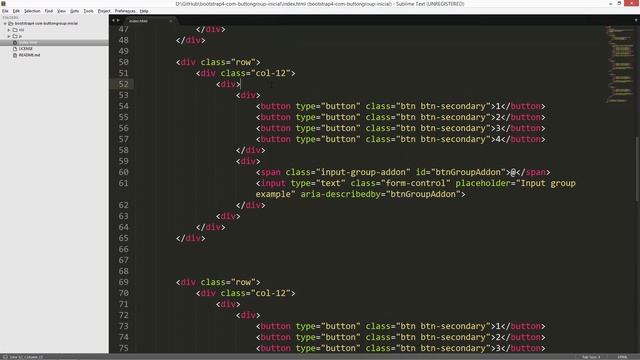The image size is (640, 360).
Task: Close the index.html tab
Action: pyautogui.click(x=171, y=21)
